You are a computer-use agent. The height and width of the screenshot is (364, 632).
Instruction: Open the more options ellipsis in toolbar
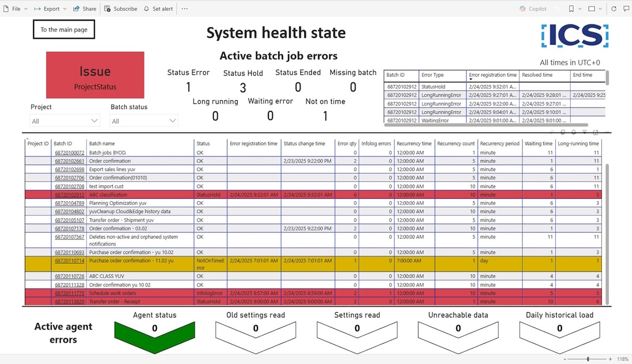[x=185, y=8]
